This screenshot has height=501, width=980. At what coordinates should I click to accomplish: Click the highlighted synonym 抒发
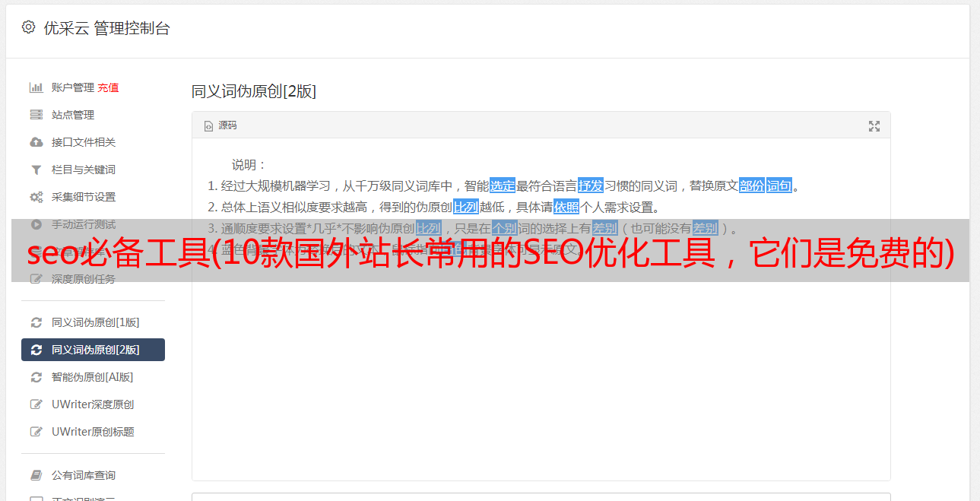click(x=591, y=185)
